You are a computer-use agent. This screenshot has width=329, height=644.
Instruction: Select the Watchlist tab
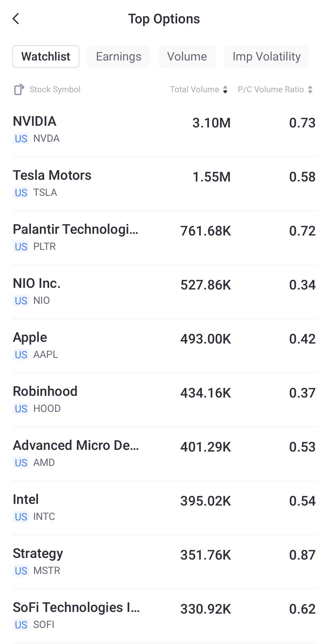click(46, 57)
